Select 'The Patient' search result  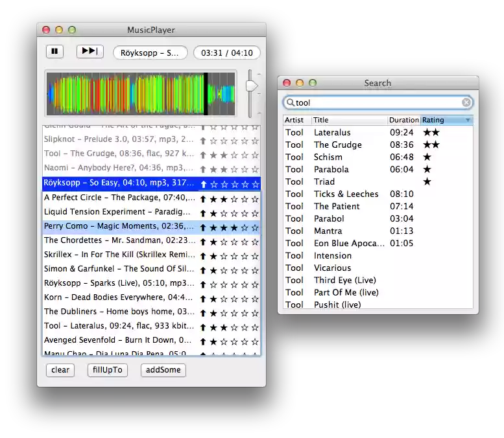[x=378, y=206]
